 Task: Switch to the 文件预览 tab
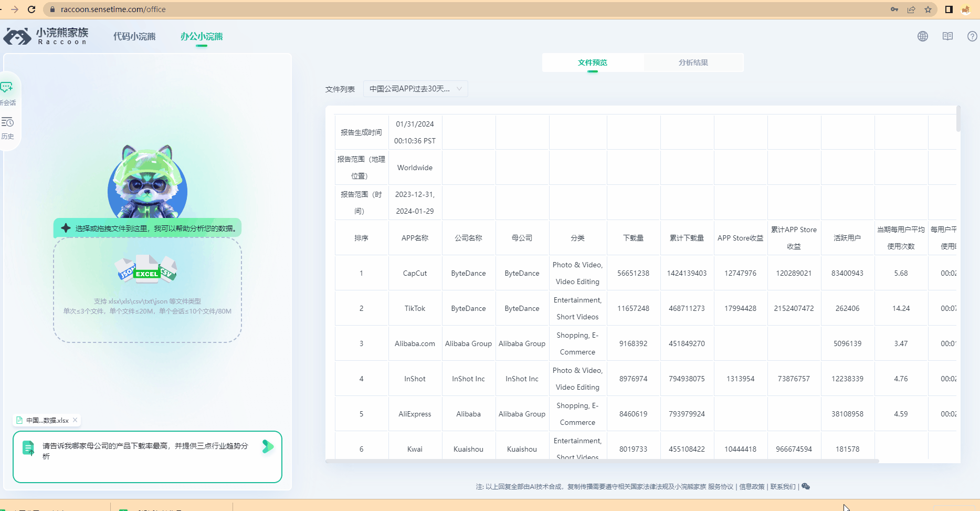click(593, 62)
